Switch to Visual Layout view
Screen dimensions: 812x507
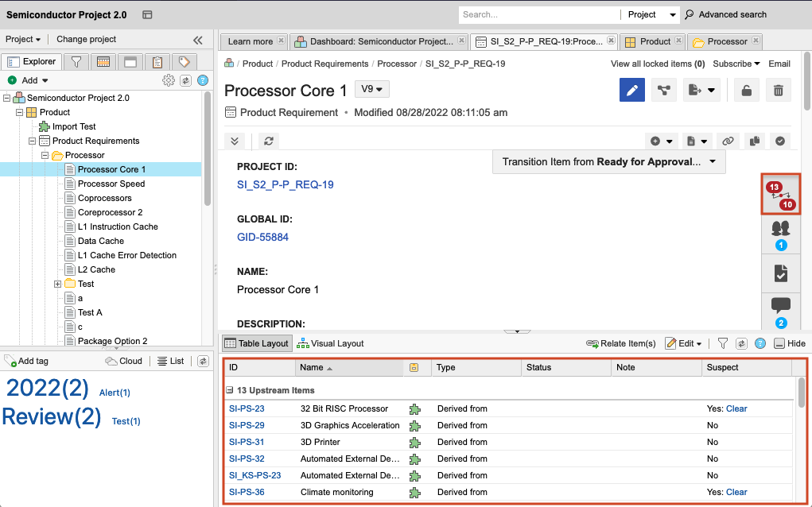tap(330, 343)
